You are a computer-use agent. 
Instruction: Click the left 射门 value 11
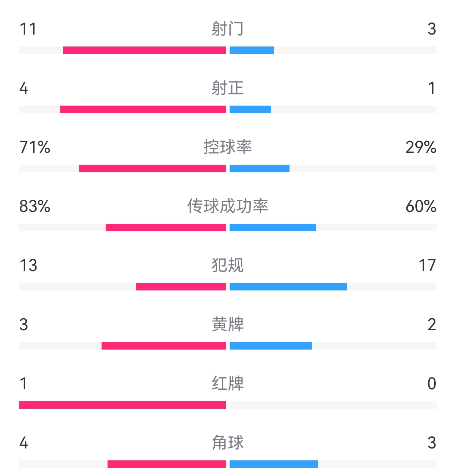click(28, 29)
